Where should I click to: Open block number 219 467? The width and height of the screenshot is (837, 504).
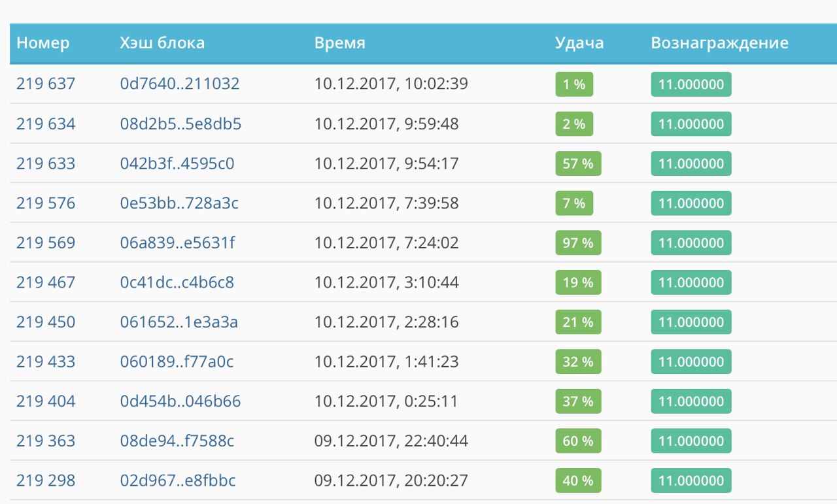pos(46,282)
